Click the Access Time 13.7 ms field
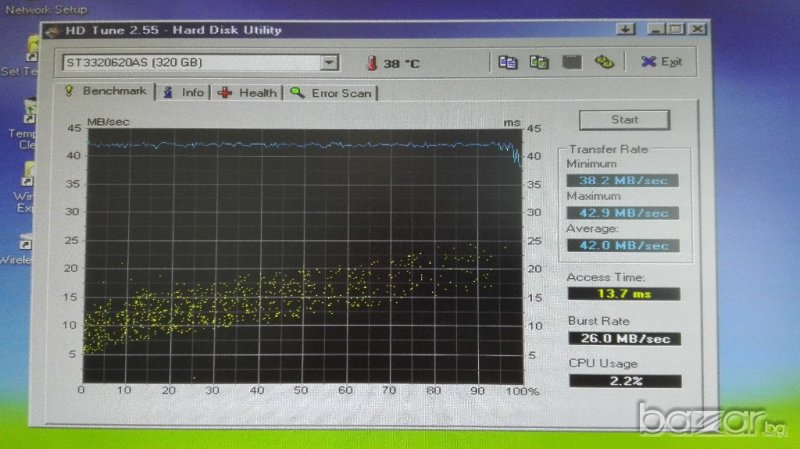 tap(624, 294)
